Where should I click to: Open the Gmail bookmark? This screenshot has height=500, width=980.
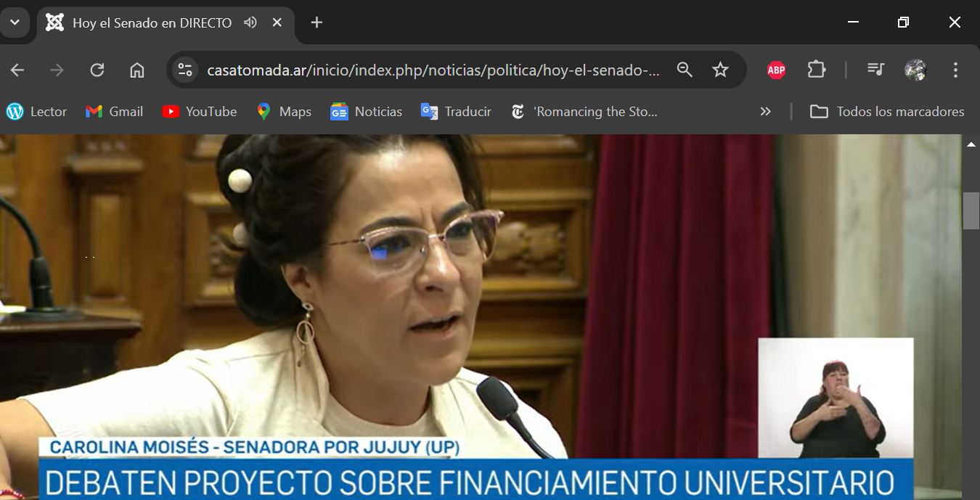(115, 112)
